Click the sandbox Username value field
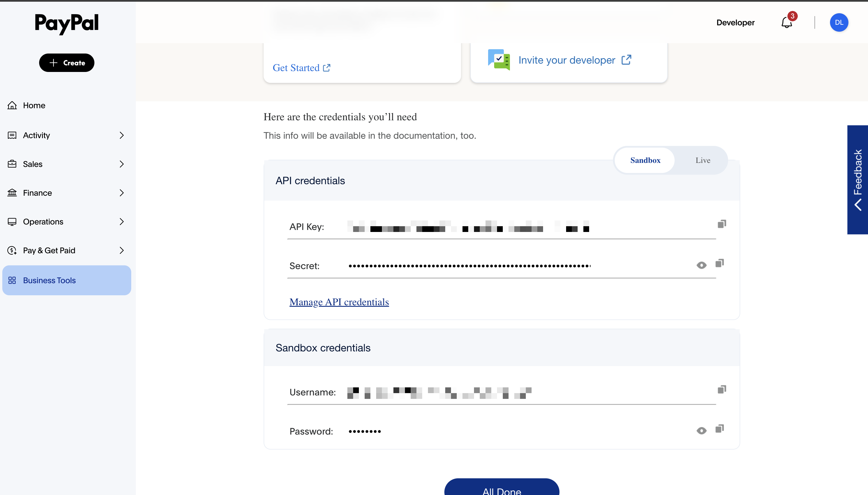 (x=439, y=393)
